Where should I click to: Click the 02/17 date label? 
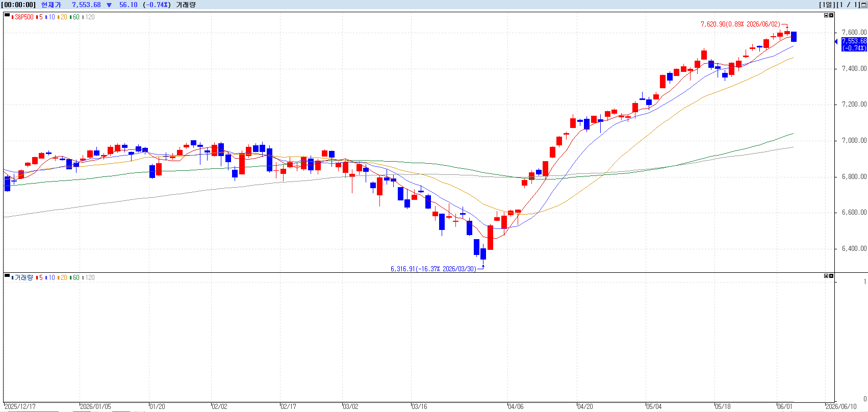288,406
